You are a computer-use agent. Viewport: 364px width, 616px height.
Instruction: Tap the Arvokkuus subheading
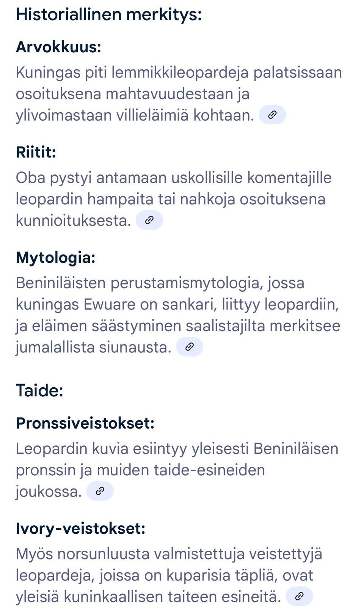59,47
